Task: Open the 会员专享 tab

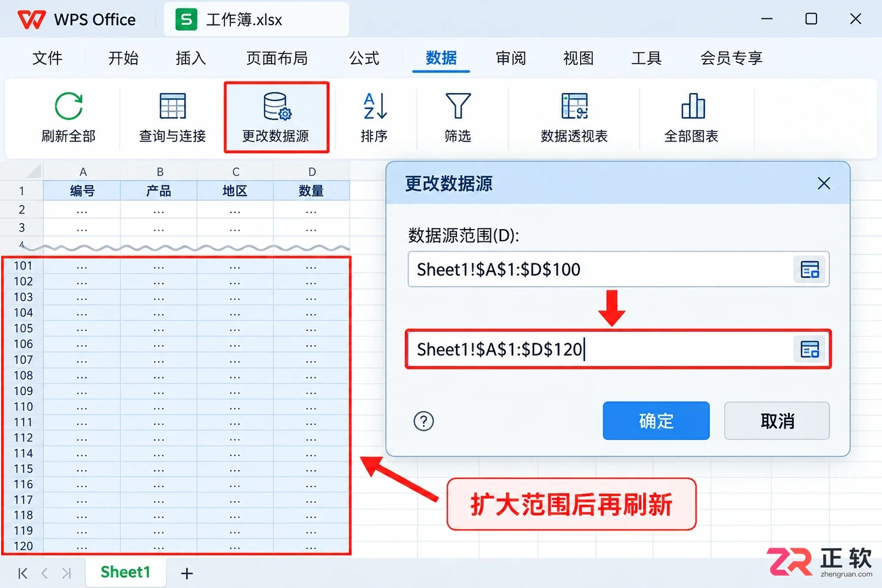Action: pos(731,58)
